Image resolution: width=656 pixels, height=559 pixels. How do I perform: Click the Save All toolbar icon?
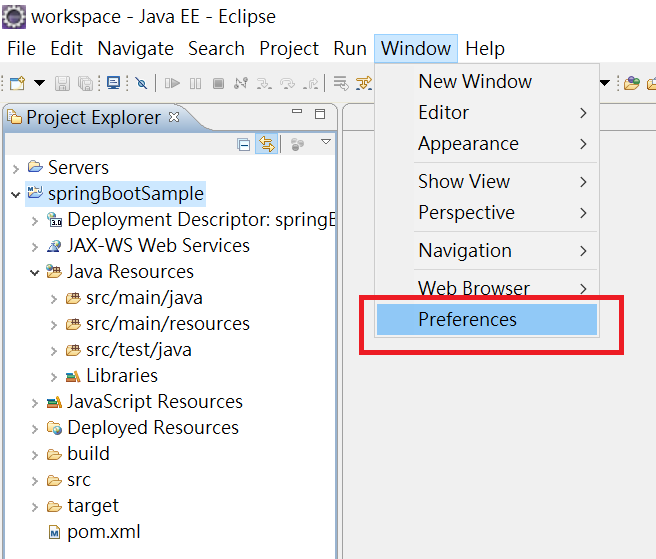pyautogui.click(x=85, y=83)
